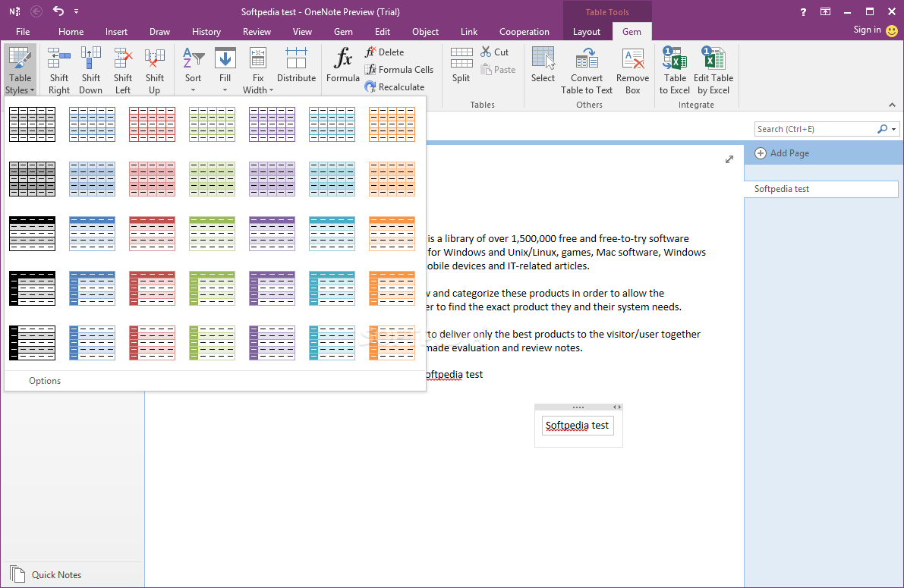Open the Help question mark
904x588 pixels.
pos(803,11)
